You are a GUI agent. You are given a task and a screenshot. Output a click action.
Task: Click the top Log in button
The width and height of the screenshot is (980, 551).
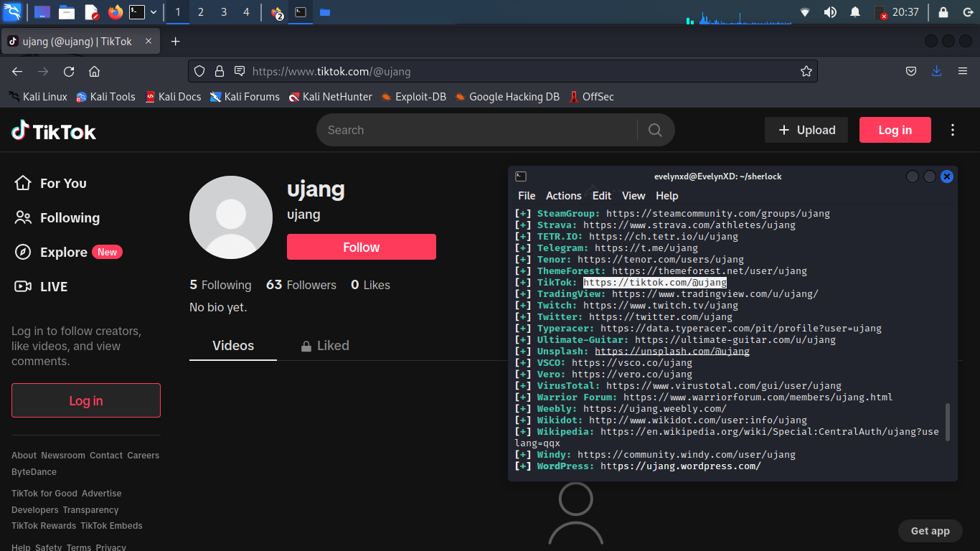[895, 130]
